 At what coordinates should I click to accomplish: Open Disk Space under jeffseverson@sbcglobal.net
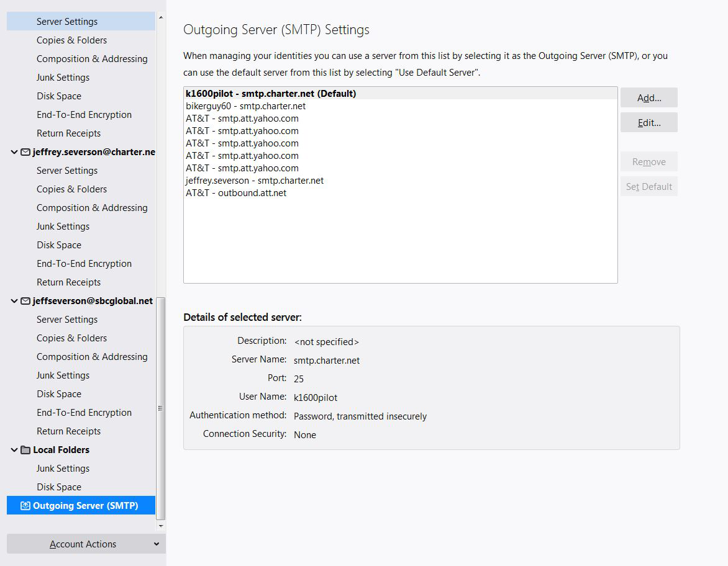59,394
